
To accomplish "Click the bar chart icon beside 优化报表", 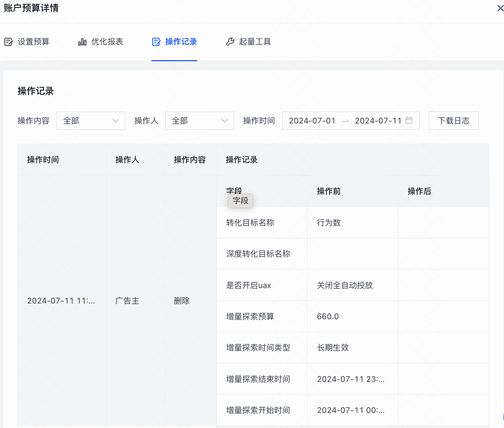I will tap(82, 42).
